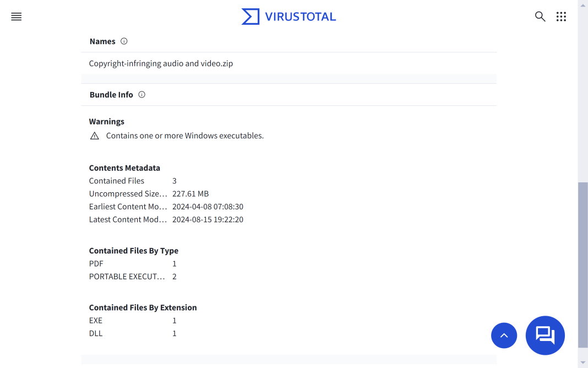Screen dimensions: 588x368
Task: Open the search function
Action: 540,17
